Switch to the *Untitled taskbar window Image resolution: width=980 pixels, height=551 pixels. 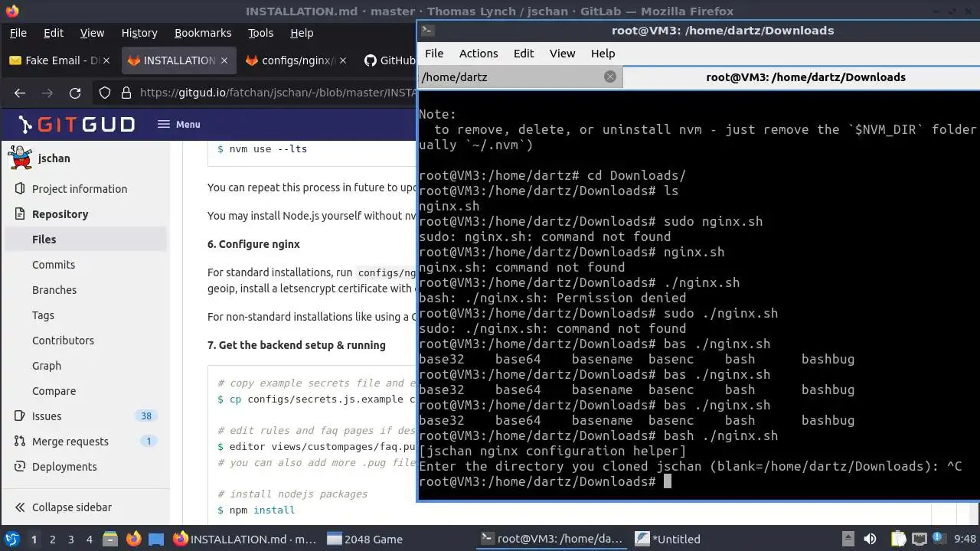pyautogui.click(x=668, y=539)
